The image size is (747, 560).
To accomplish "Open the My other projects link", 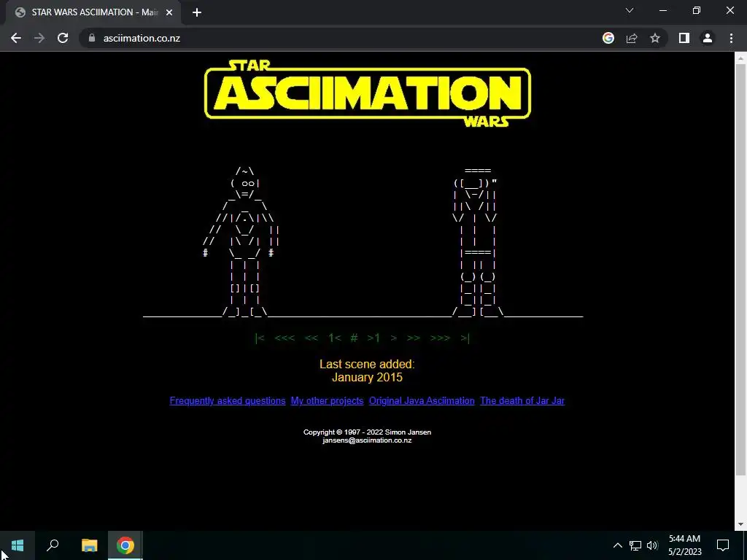I will pos(327,401).
